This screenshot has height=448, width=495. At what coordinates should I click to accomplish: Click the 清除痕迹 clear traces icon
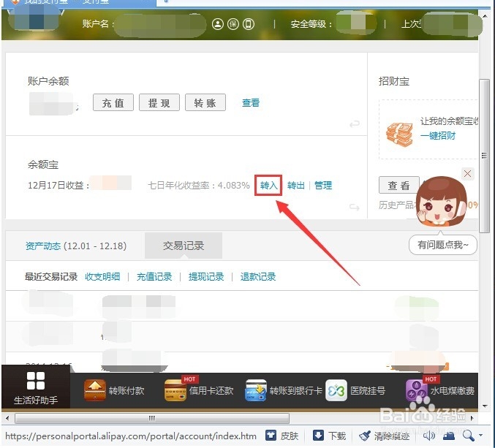[x=365, y=436]
